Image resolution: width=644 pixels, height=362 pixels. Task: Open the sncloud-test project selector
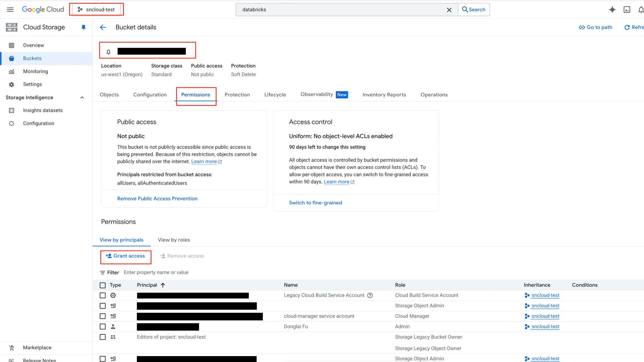click(97, 9)
